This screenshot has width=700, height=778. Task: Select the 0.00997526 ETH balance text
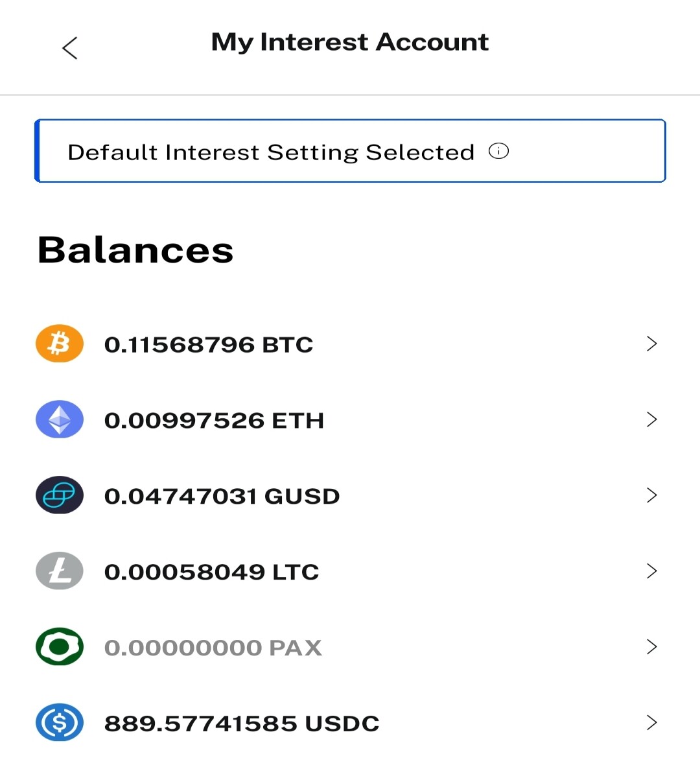click(214, 420)
